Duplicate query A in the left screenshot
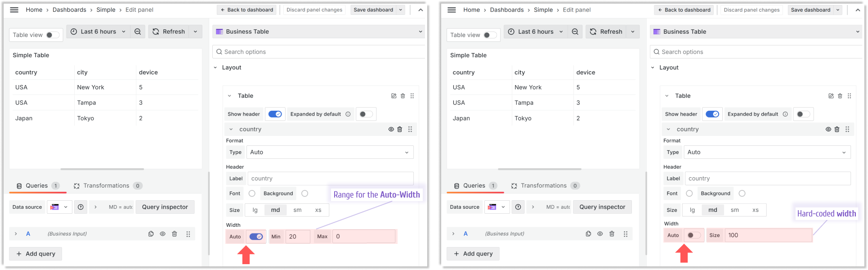 pyautogui.click(x=151, y=234)
